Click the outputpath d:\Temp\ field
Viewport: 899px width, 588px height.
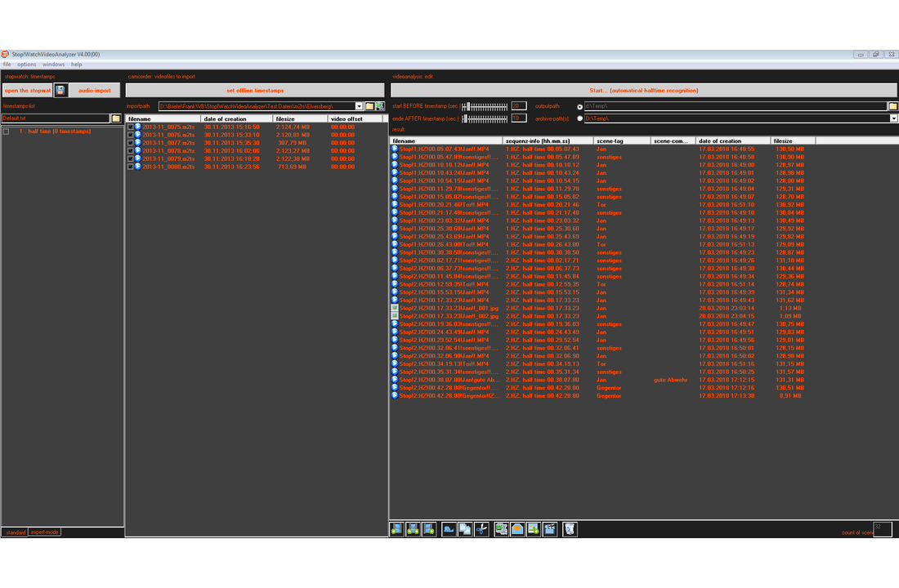point(735,106)
